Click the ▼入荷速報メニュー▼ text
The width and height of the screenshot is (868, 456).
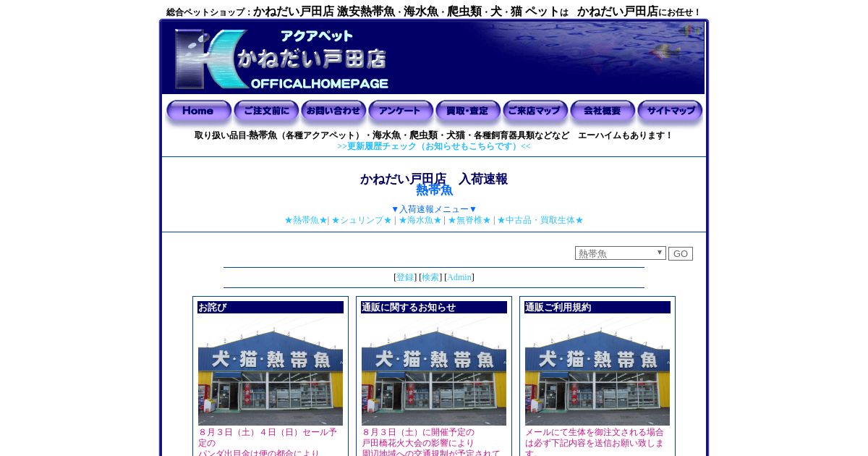point(434,209)
